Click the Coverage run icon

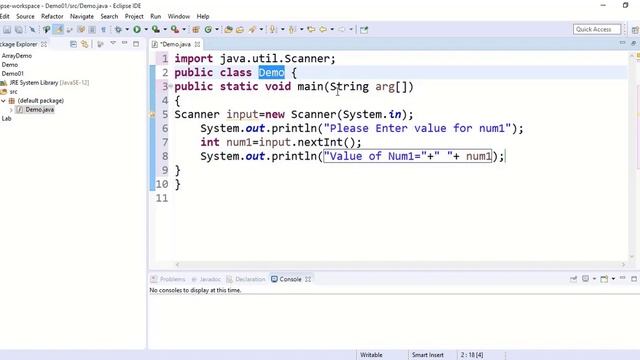(156, 29)
